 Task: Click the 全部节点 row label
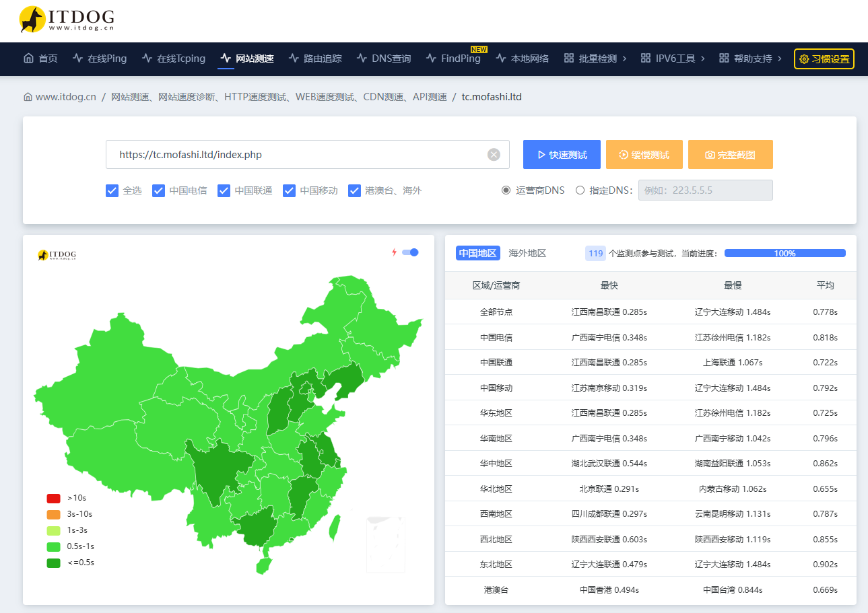[x=496, y=312]
